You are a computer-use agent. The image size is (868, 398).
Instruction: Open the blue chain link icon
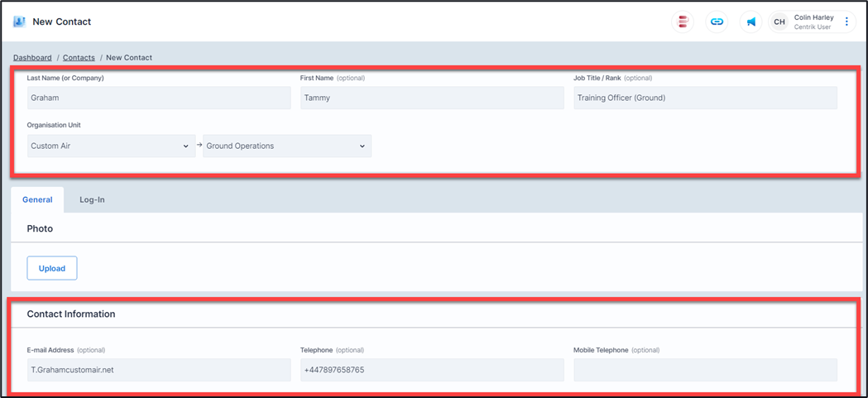point(717,22)
